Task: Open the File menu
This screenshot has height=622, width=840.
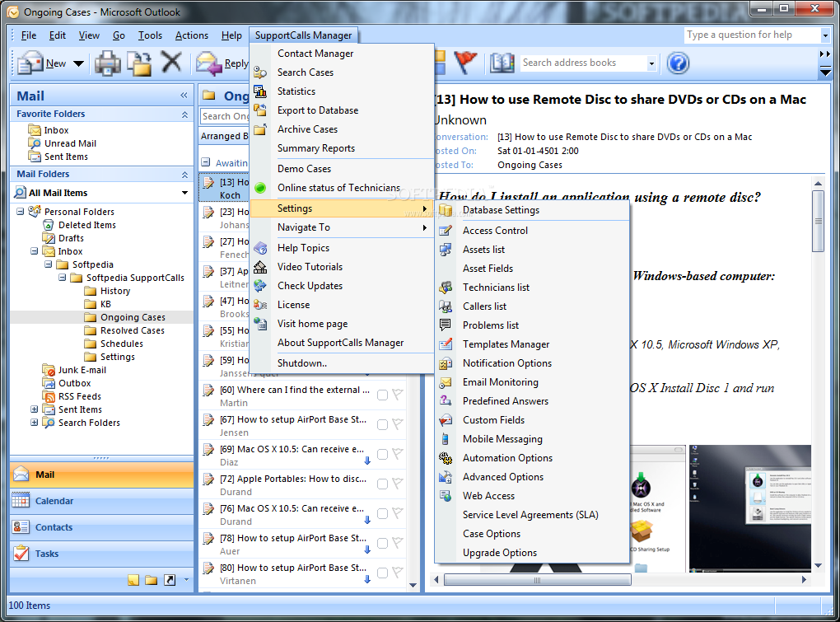Action: [28, 35]
